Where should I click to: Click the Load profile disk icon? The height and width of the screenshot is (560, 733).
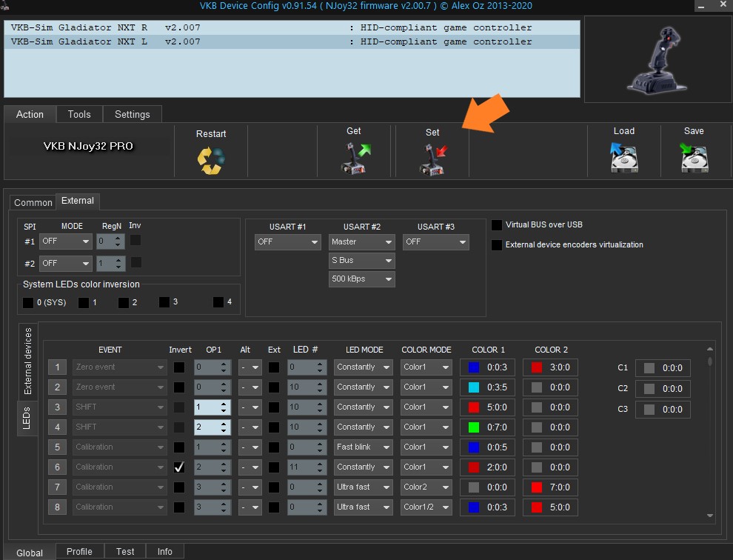[x=623, y=158]
